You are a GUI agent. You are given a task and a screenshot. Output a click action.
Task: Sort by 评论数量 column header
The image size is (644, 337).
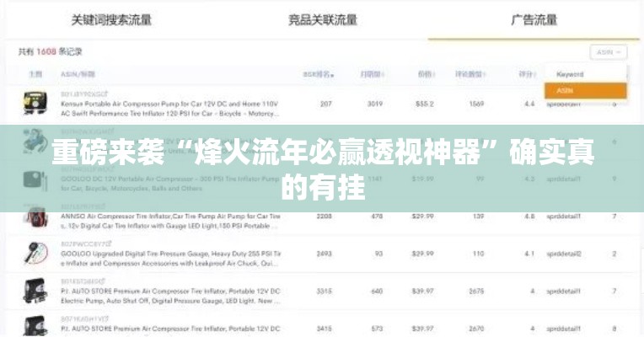tap(470, 74)
